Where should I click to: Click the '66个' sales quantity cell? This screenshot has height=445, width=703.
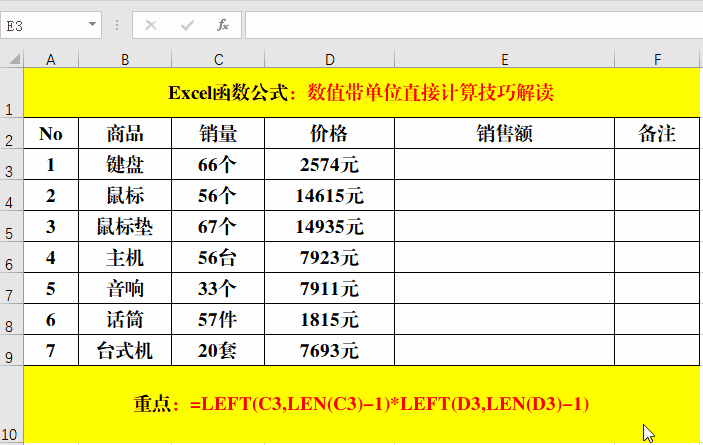218,164
